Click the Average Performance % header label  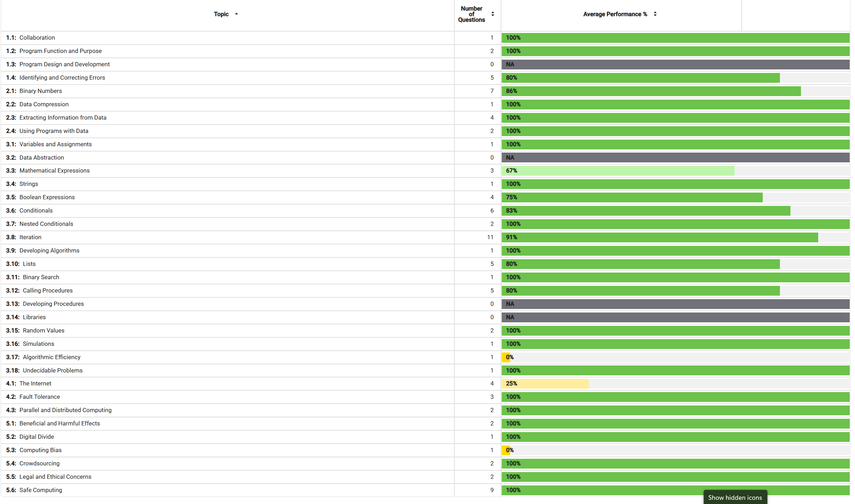(615, 14)
